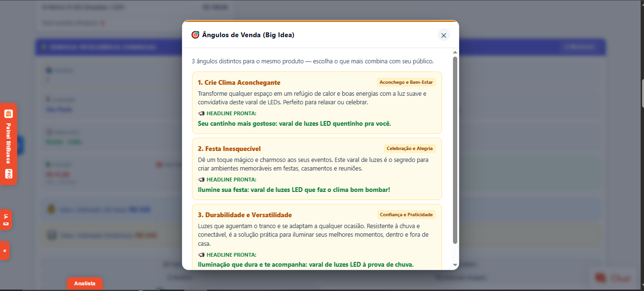Click megaphone icon in Crie Clima card
Screen dimensions: 644x291
tap(201, 113)
